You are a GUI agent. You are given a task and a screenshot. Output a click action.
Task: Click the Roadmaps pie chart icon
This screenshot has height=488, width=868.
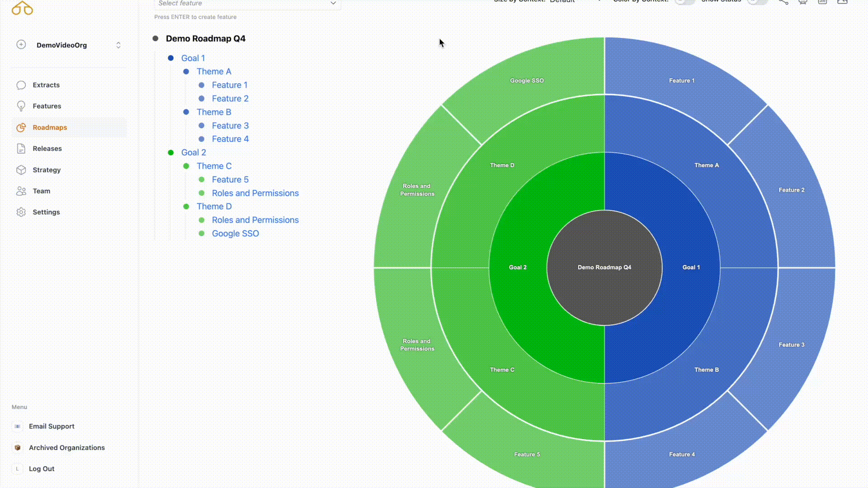[x=21, y=127]
